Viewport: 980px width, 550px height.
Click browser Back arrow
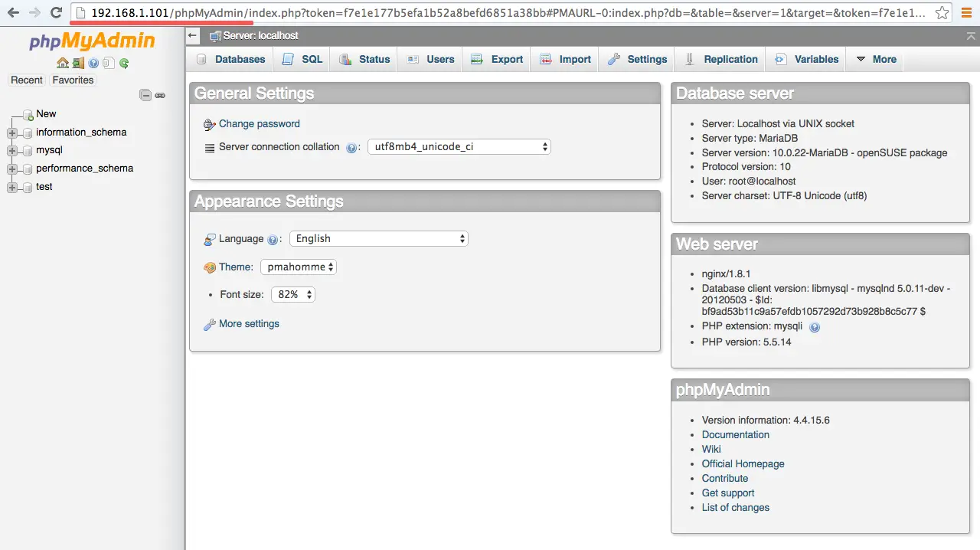point(14,12)
